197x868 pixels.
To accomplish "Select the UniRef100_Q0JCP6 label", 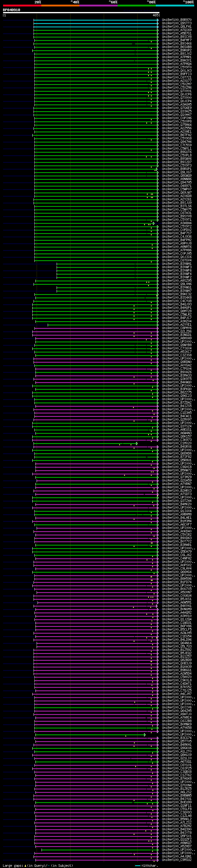I will [177, 94].
